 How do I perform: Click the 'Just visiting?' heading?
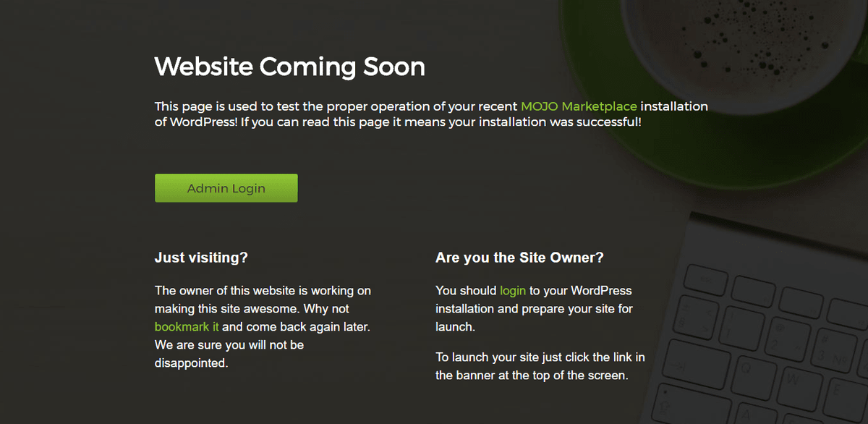coord(201,258)
